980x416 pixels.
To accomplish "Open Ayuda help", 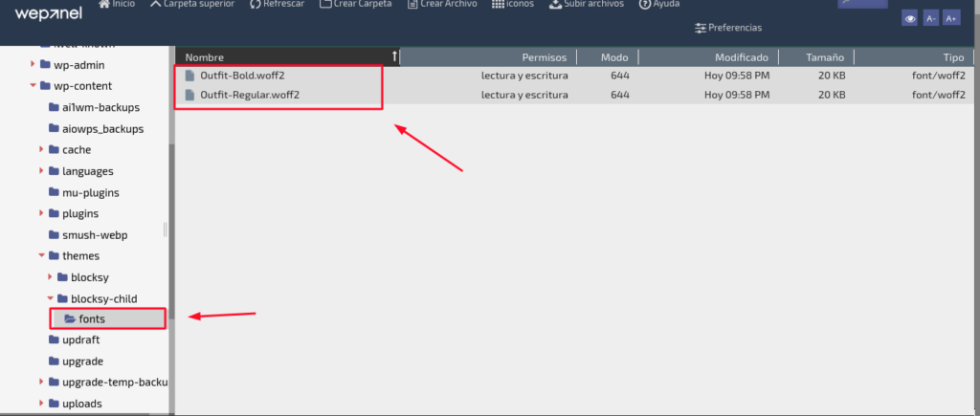I will pyautogui.click(x=659, y=4).
